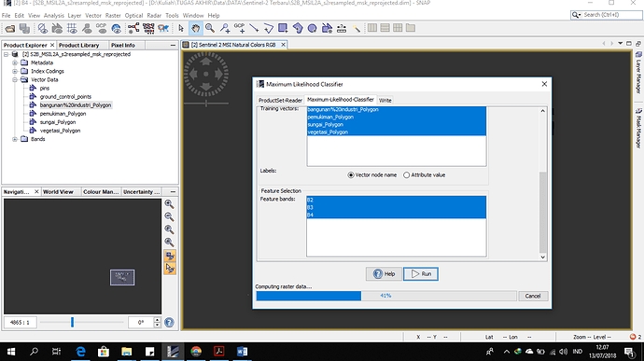The image size is (644, 361).
Task: Increase rotation angle spinner up arrow
Action: tap(157, 320)
